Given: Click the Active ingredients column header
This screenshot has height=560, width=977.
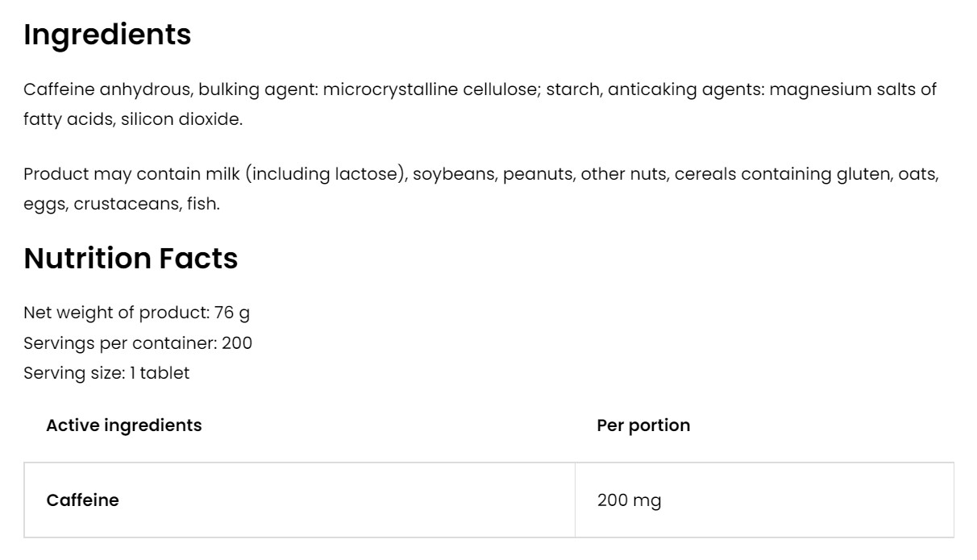Looking at the screenshot, I should click(124, 425).
